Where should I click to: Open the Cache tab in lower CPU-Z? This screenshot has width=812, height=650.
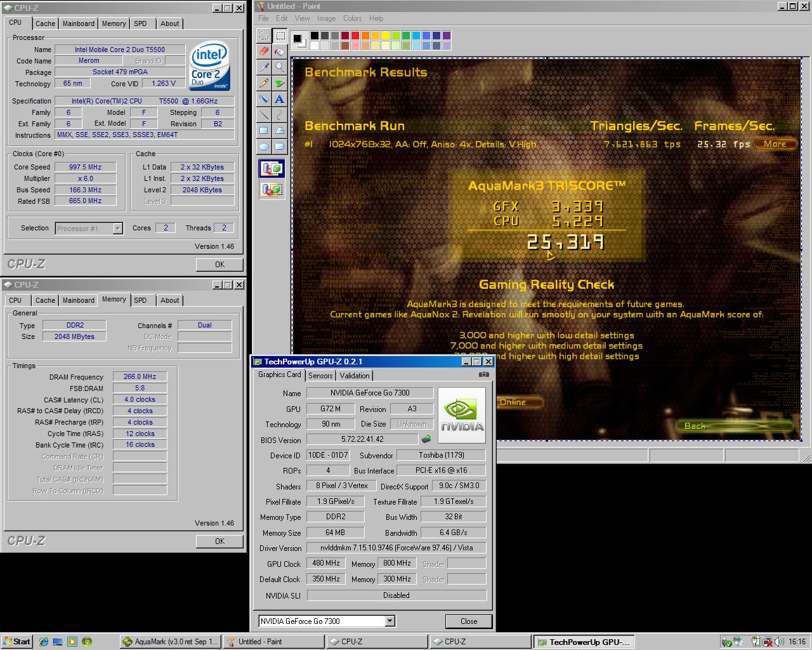pos(45,300)
